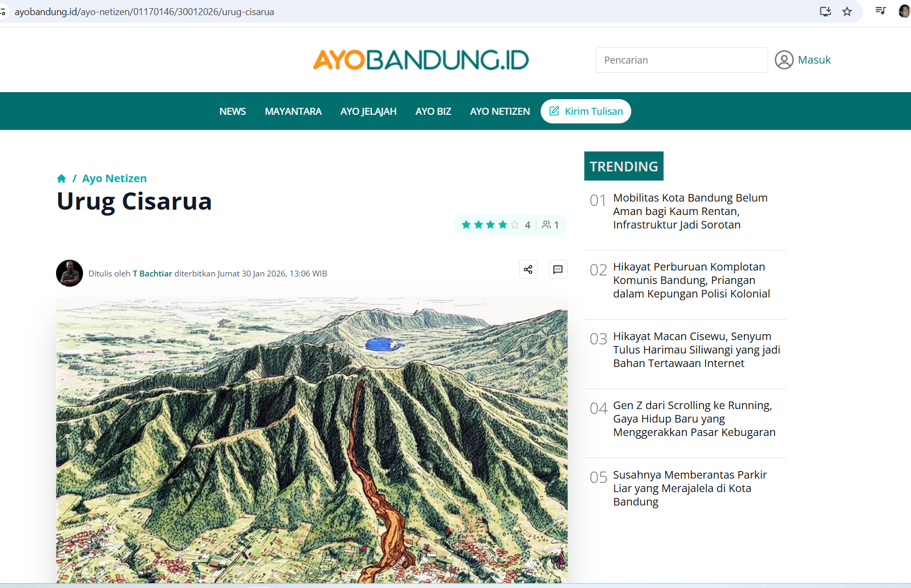
Task: Click the home breadcrumb icon
Action: [x=61, y=178]
